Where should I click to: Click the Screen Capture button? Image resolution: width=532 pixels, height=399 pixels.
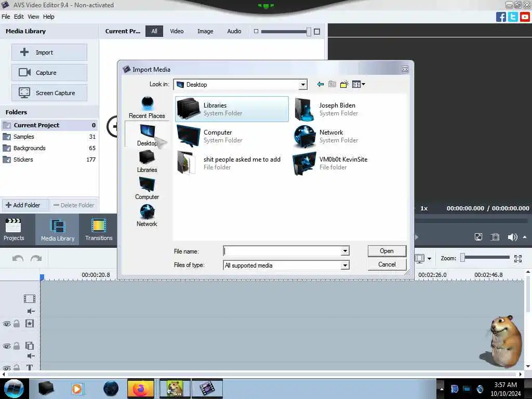tap(49, 93)
